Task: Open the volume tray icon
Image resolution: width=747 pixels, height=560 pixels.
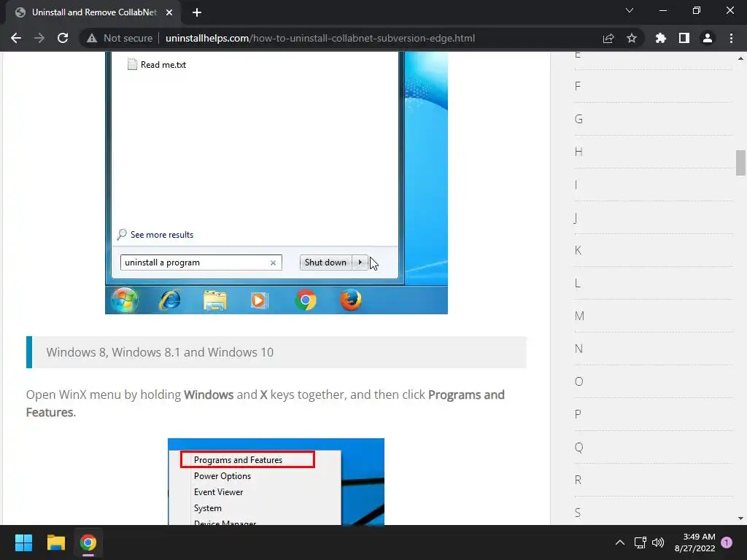Action: (x=658, y=542)
